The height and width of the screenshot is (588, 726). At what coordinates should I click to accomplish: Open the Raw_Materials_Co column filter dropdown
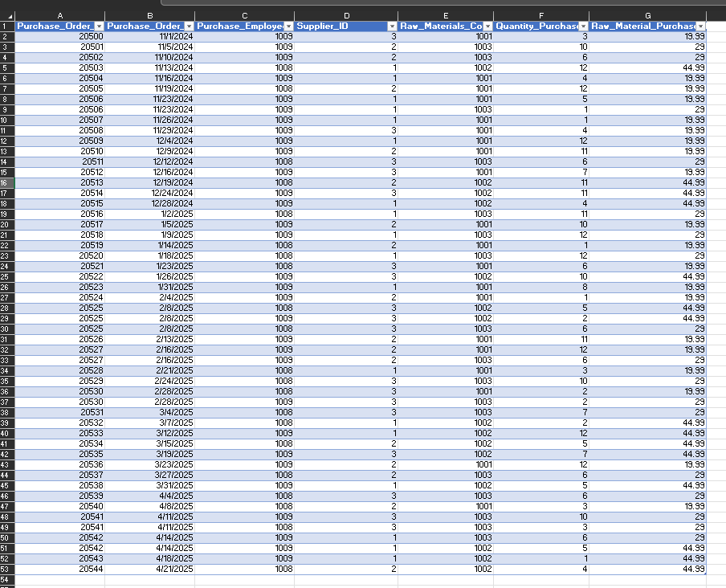pyautogui.click(x=487, y=27)
